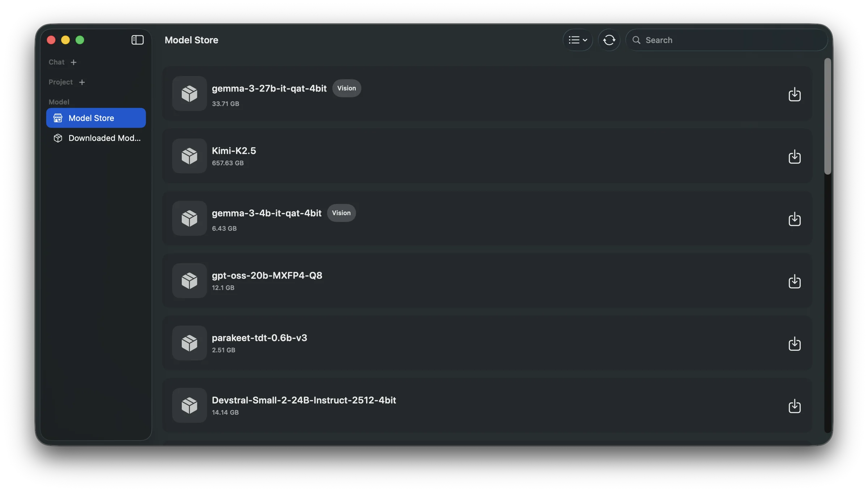This screenshot has height=492, width=868.
Task: Open Downloaded Models in sidebar
Action: (x=96, y=138)
